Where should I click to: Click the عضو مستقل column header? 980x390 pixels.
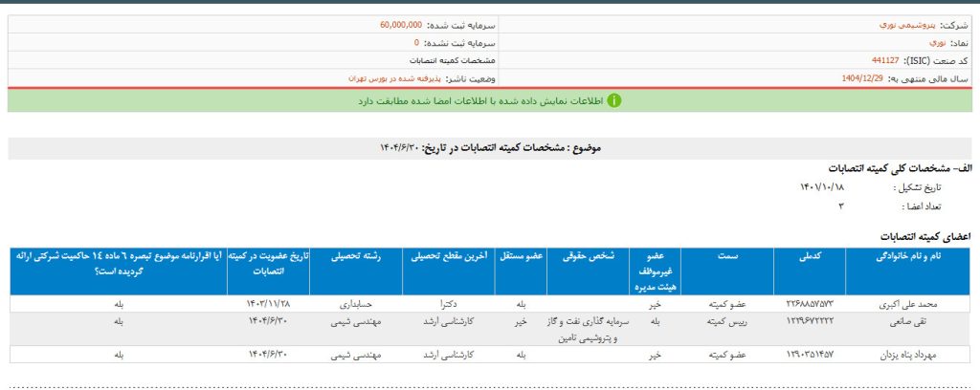click(x=520, y=257)
